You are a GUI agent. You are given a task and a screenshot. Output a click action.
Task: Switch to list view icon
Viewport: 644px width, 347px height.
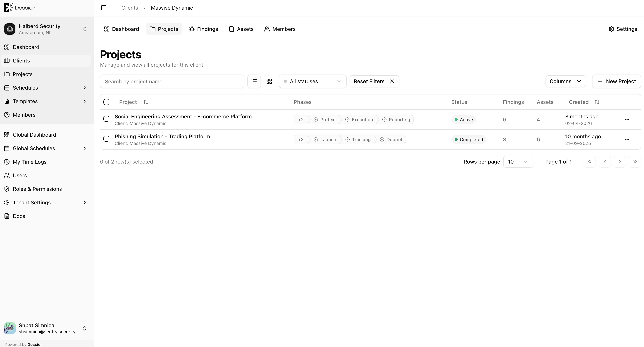coord(254,81)
